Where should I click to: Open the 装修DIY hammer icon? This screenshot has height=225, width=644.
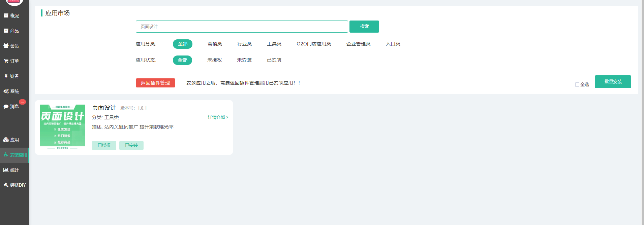(6, 185)
